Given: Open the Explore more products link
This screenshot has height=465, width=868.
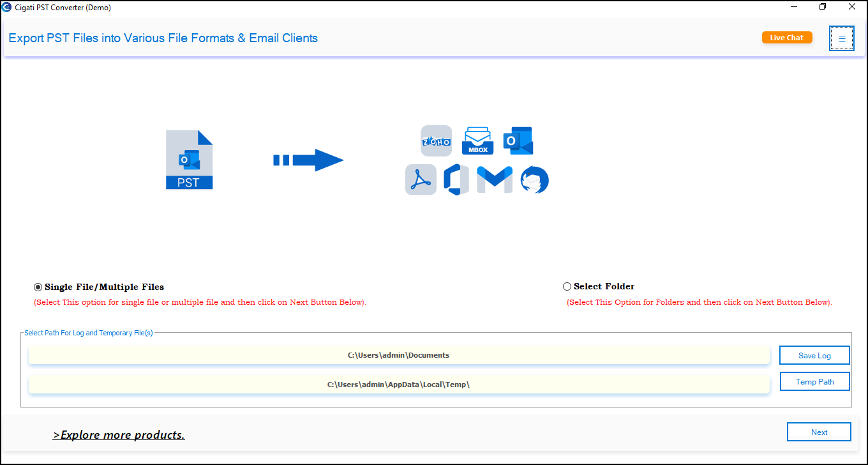Looking at the screenshot, I should point(119,435).
